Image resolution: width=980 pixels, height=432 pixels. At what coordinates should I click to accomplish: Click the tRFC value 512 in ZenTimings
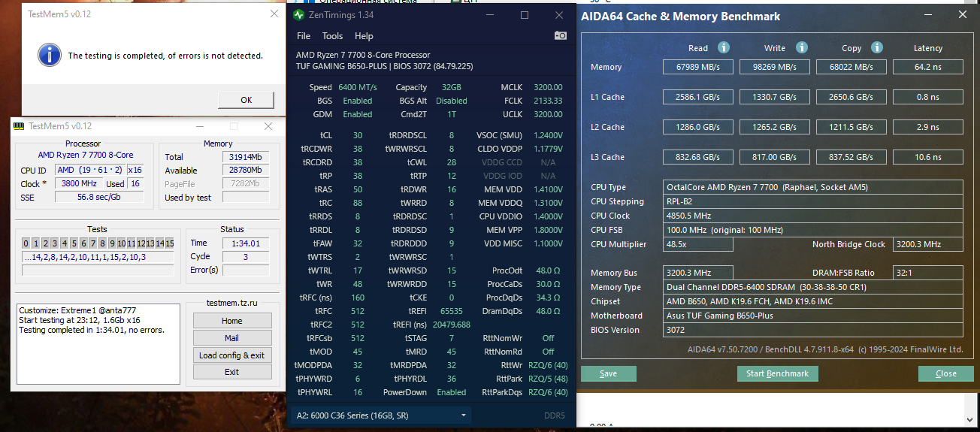point(358,311)
